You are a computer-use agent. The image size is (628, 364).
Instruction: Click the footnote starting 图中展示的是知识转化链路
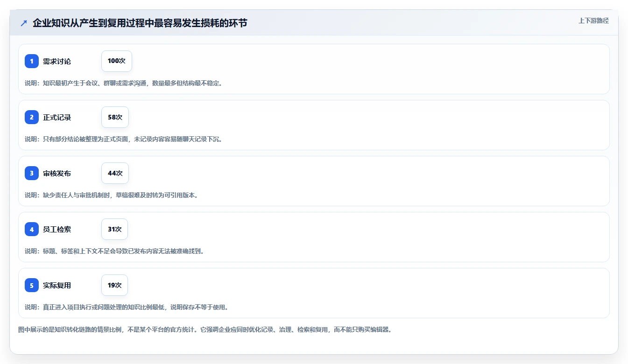(x=206, y=329)
